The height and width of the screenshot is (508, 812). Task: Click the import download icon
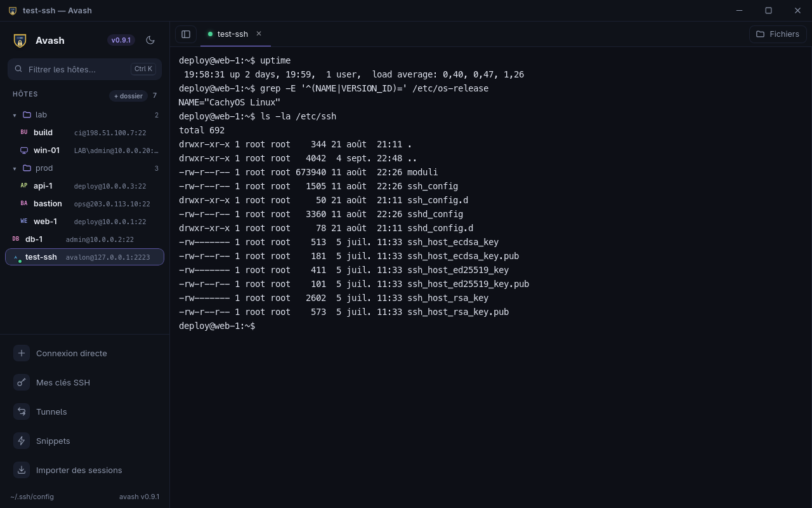point(22,470)
